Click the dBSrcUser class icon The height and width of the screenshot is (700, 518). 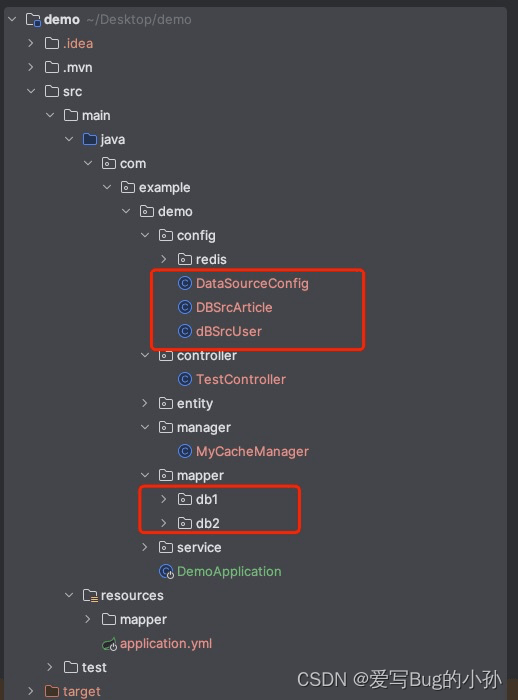coord(185,331)
